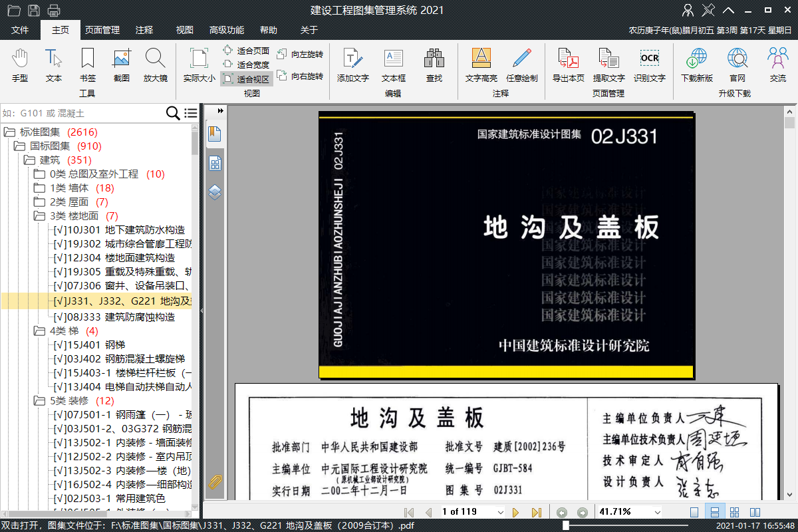Open 02J503-1 常用建筑色 item

110,498
